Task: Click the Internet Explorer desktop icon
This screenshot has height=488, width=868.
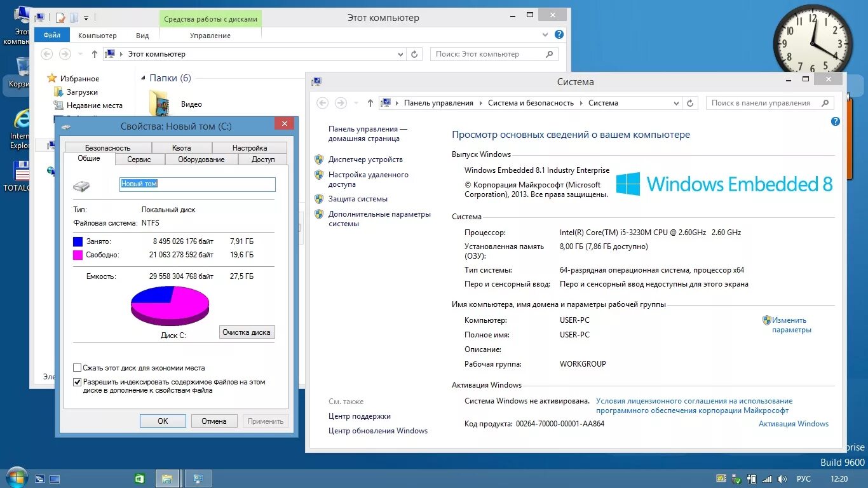Action: [x=21, y=120]
